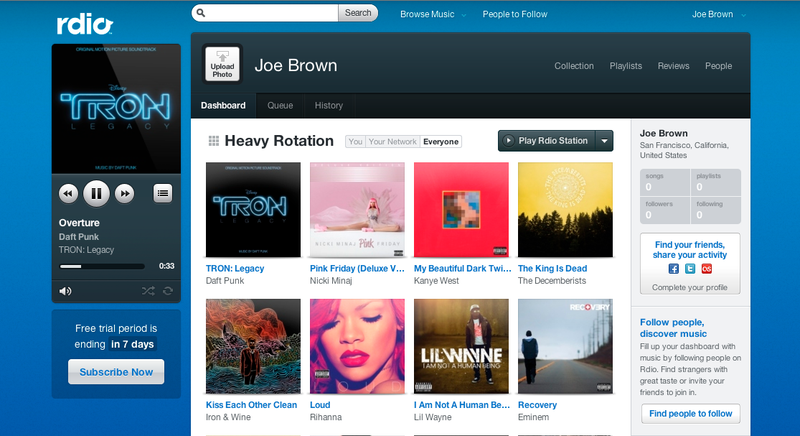Click the rdio logo
Screen dimensions: 800x436
84,24
